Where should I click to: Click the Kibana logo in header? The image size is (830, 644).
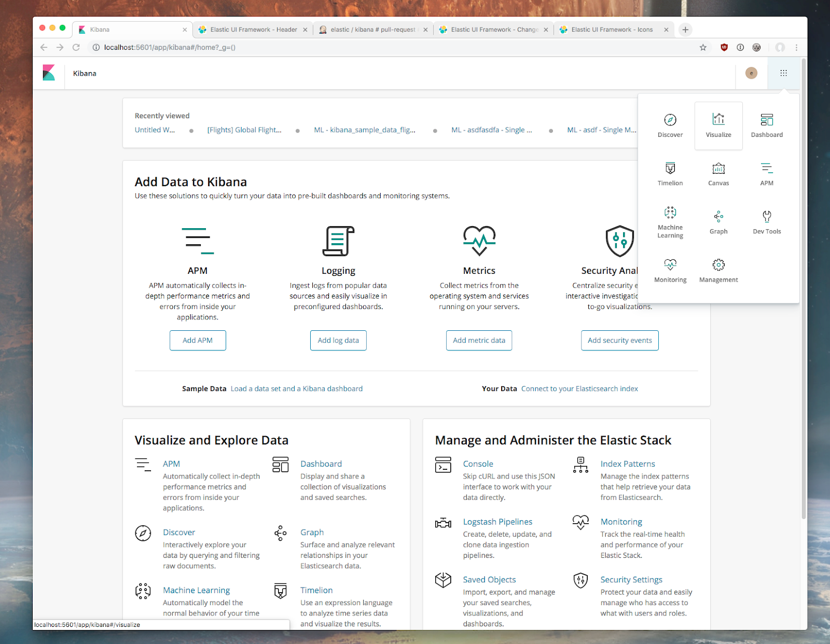[x=49, y=73]
